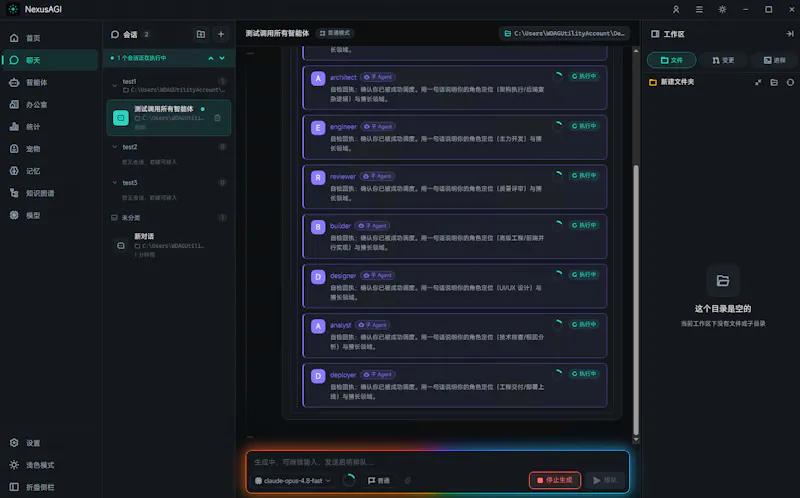Open the 知识图谱 knowledge graph
800x498 pixels.
point(49,193)
